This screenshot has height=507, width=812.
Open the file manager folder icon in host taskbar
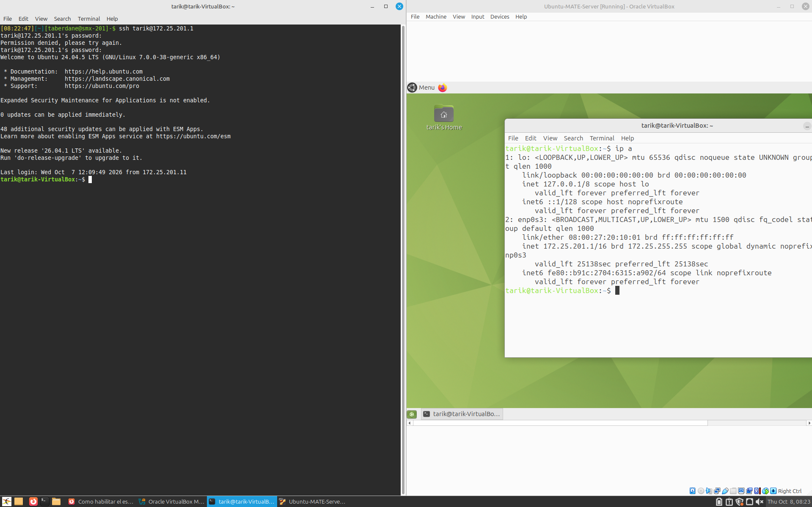coord(56,502)
